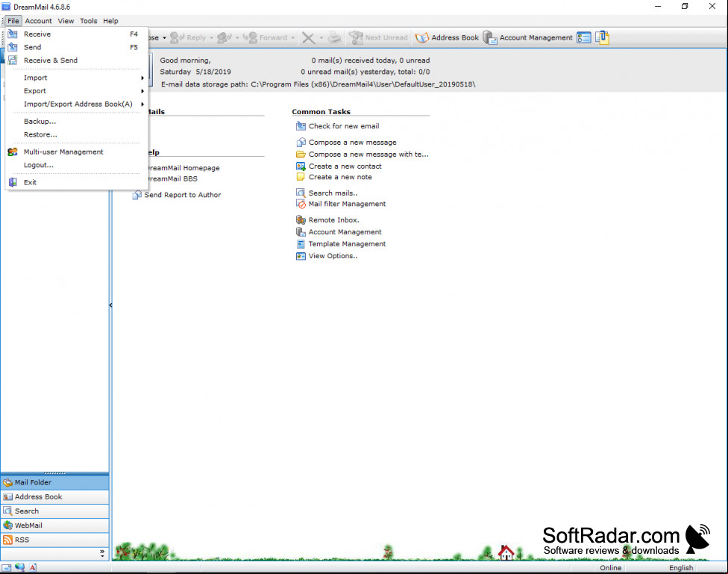Image resolution: width=728 pixels, height=574 pixels.
Task: Open the Reply dropdown arrow
Action: tap(211, 38)
